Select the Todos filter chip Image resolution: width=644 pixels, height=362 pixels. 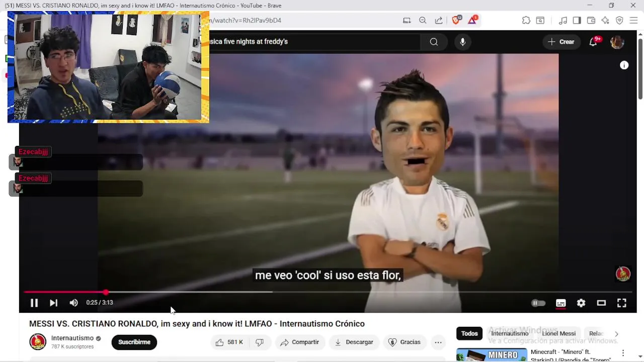coord(469,333)
